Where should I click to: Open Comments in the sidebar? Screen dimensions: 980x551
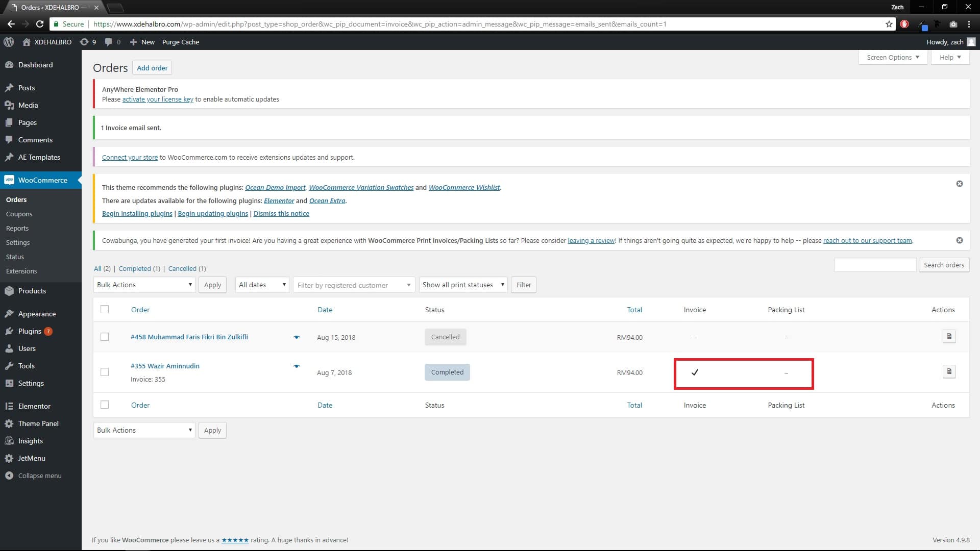coord(41,140)
